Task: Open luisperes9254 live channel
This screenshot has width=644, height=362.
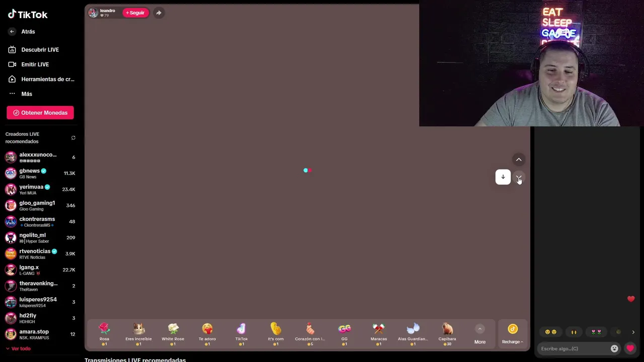Action: (40, 302)
